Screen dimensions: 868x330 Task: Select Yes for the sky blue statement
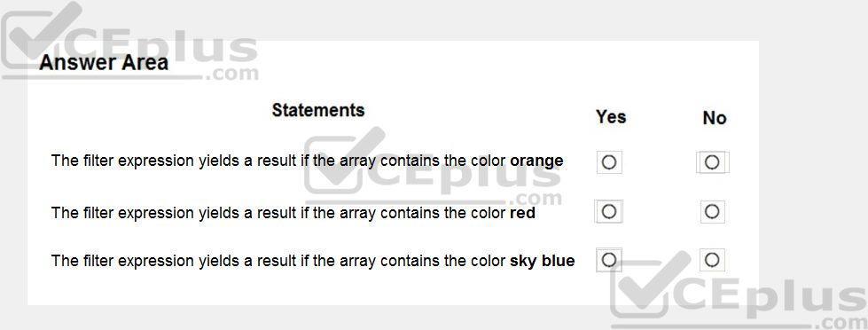click(x=609, y=260)
